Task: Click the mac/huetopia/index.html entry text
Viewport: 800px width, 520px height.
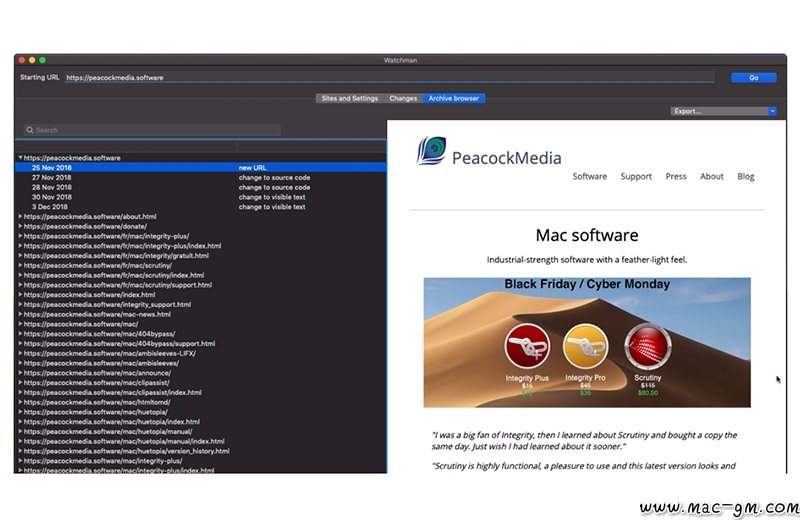Action: tap(112, 422)
